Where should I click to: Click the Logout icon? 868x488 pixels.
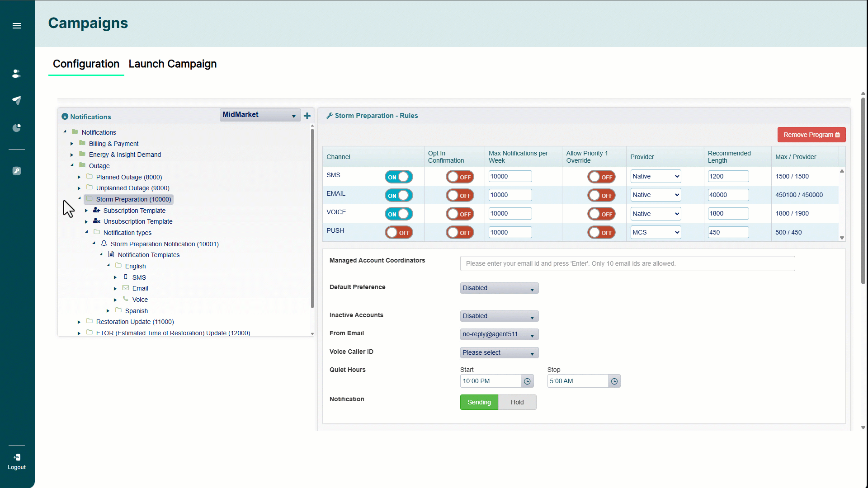[17, 461]
